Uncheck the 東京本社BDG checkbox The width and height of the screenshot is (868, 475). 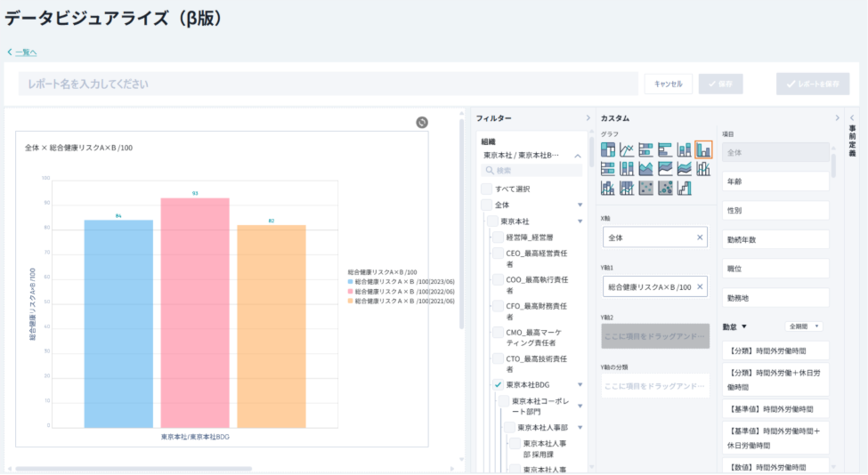[x=498, y=384]
